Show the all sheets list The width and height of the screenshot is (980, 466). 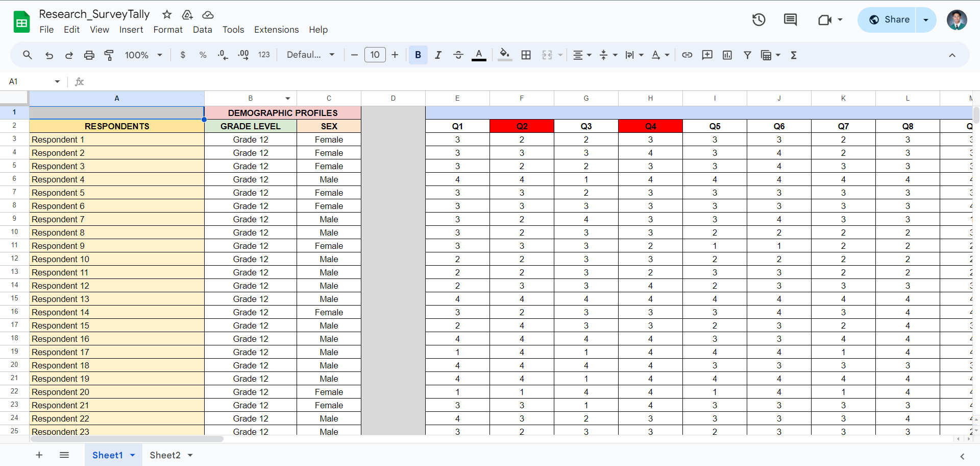[x=64, y=455]
